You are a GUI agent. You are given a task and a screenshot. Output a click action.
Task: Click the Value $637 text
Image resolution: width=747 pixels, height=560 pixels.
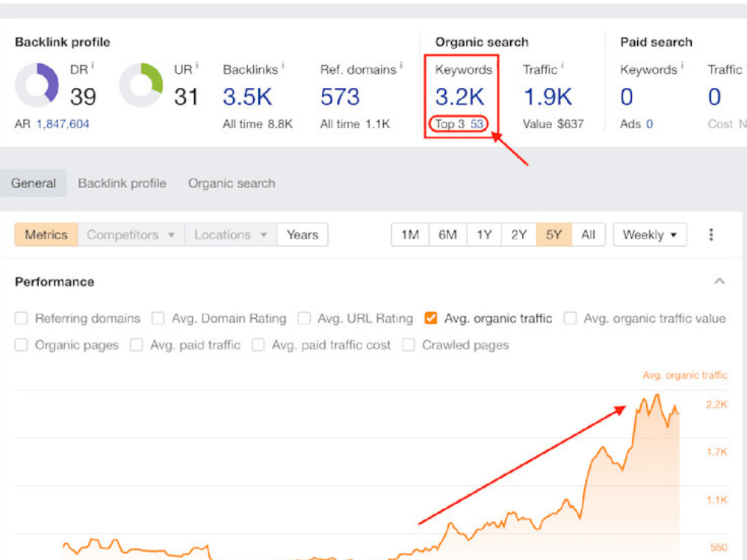pyautogui.click(x=553, y=124)
